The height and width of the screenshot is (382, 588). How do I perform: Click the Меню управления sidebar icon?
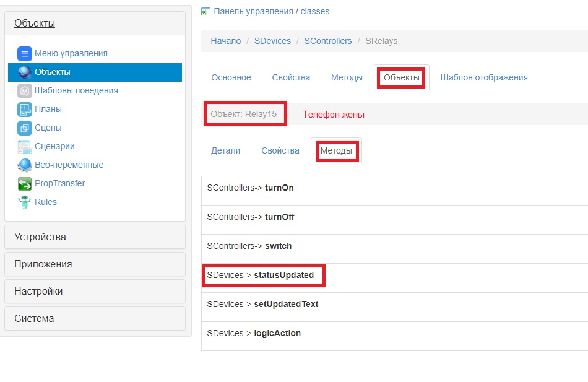[x=24, y=53]
